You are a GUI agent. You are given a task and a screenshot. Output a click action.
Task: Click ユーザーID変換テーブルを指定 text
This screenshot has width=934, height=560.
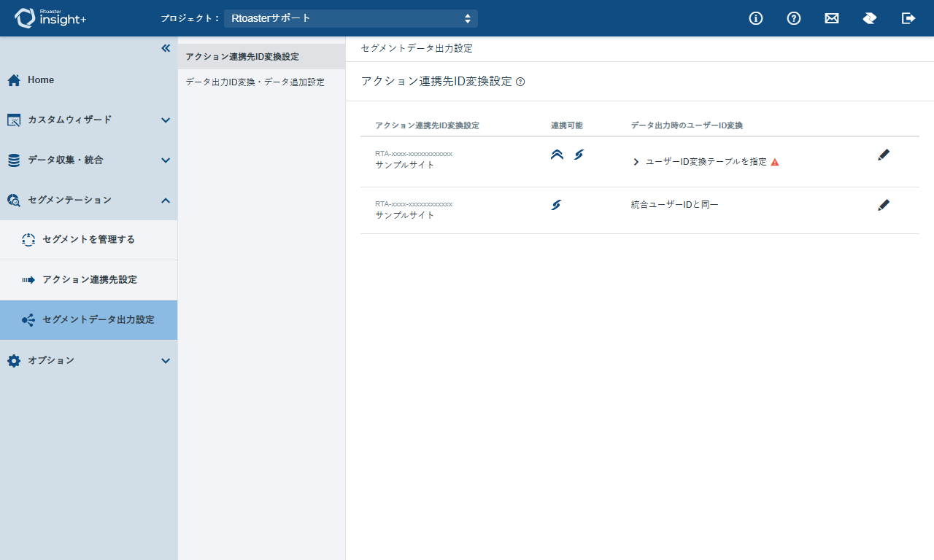[x=706, y=162]
